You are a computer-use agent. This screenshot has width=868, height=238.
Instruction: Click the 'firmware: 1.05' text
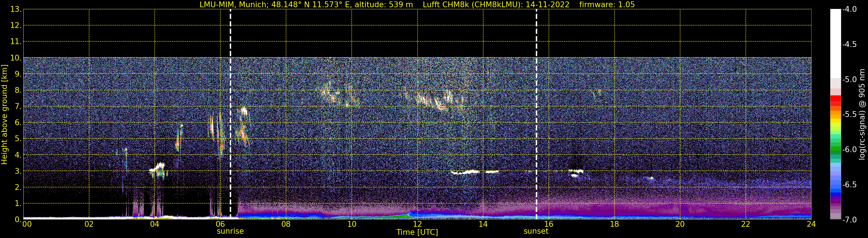(607, 4)
